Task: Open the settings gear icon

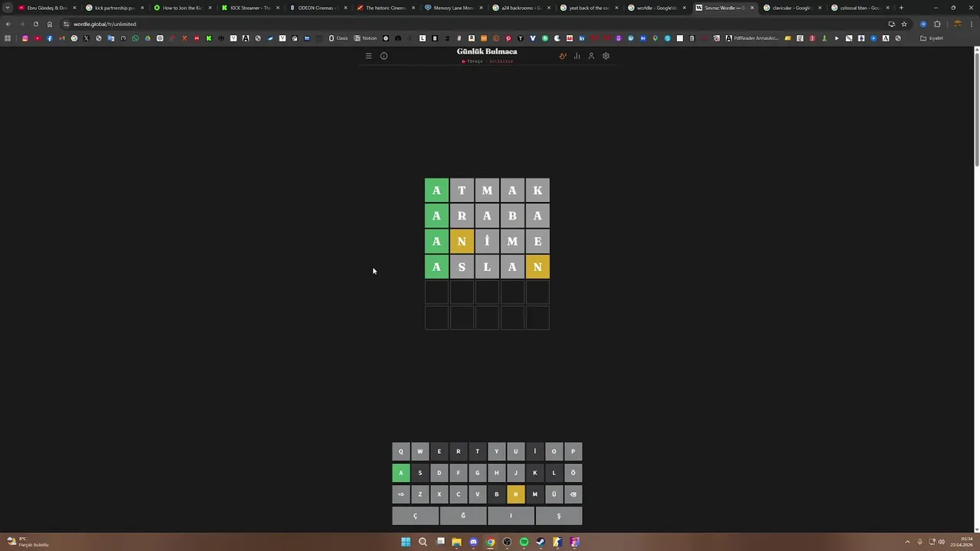Action: pyautogui.click(x=606, y=56)
